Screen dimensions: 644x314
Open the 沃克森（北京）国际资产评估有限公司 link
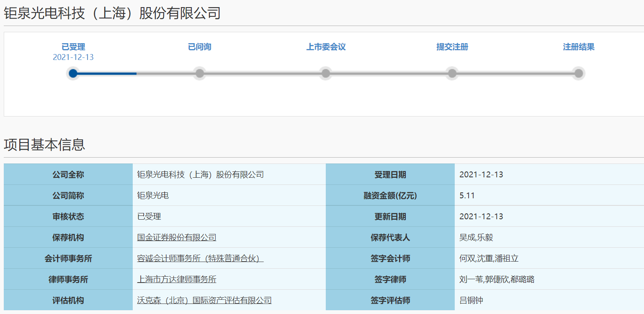click(x=204, y=300)
